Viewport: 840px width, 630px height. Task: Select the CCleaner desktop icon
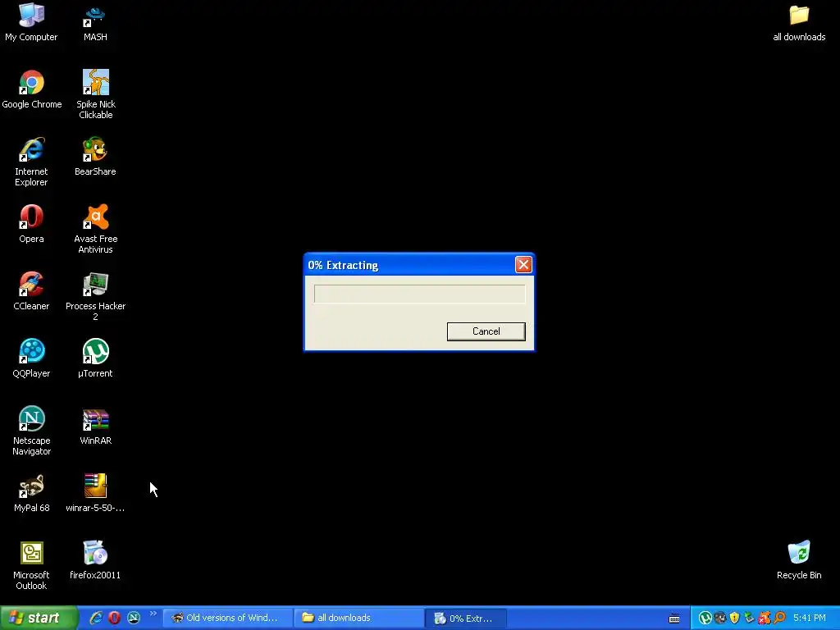click(x=31, y=291)
